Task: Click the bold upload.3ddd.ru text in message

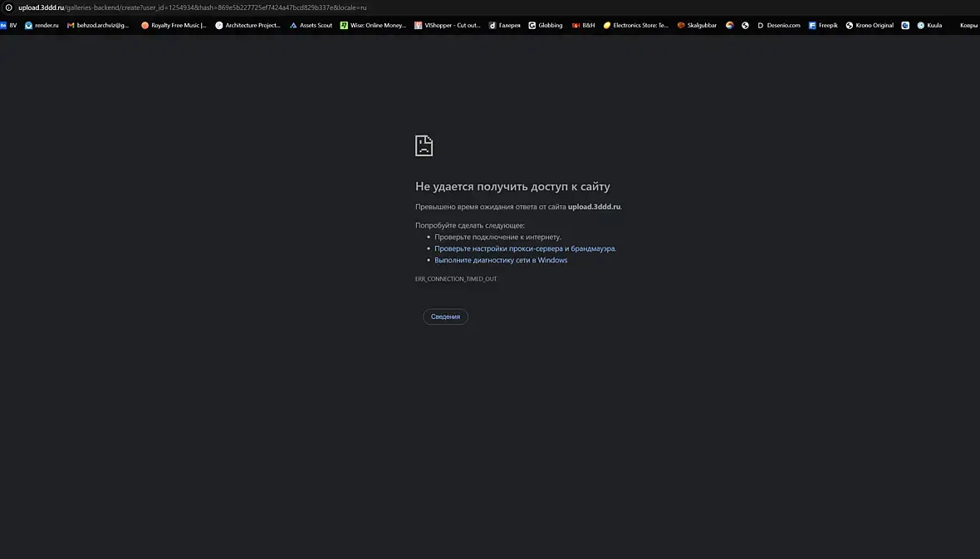Action: [x=594, y=207]
